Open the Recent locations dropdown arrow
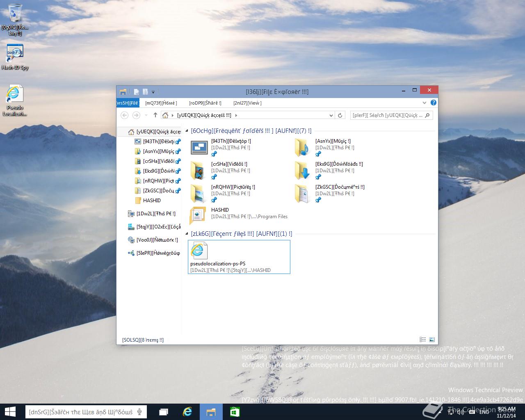Image resolution: width=525 pixels, height=420 pixels. [145, 116]
